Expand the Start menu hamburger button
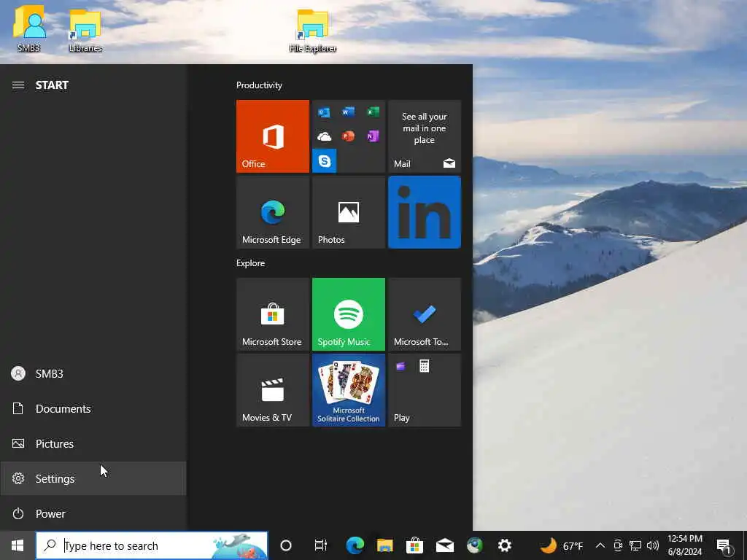 (18, 85)
